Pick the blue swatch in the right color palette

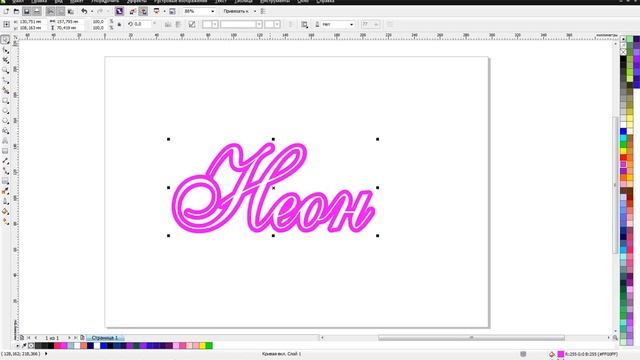(623, 131)
